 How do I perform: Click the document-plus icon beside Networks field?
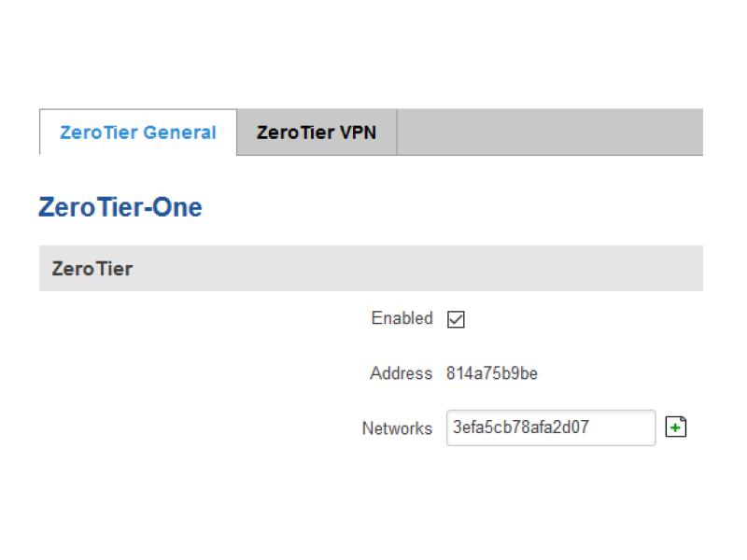pos(675,427)
